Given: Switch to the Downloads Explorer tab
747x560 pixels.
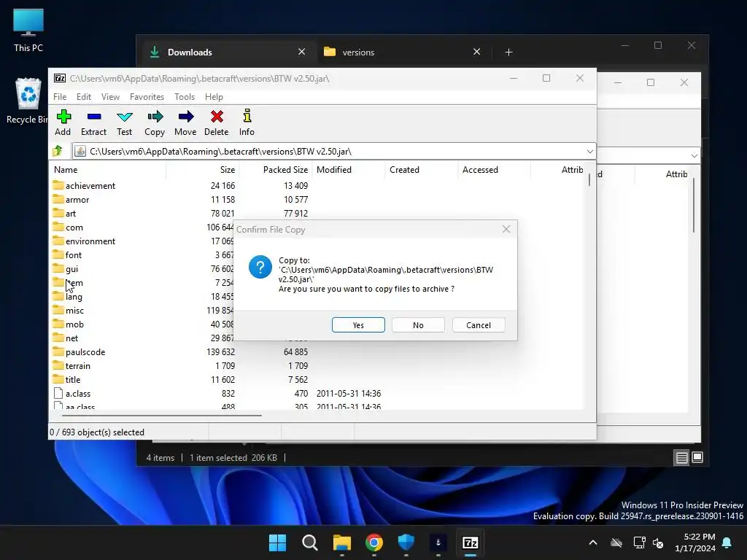Looking at the screenshot, I should [x=228, y=52].
